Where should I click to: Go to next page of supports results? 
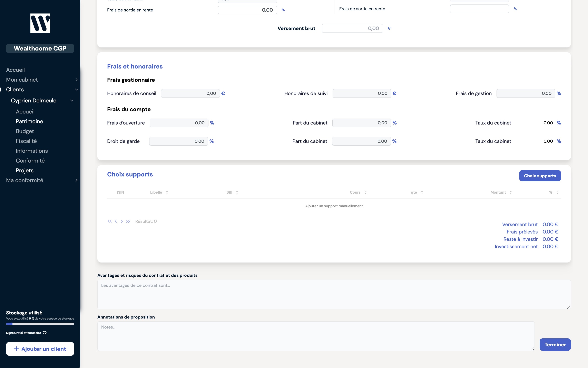point(122,221)
